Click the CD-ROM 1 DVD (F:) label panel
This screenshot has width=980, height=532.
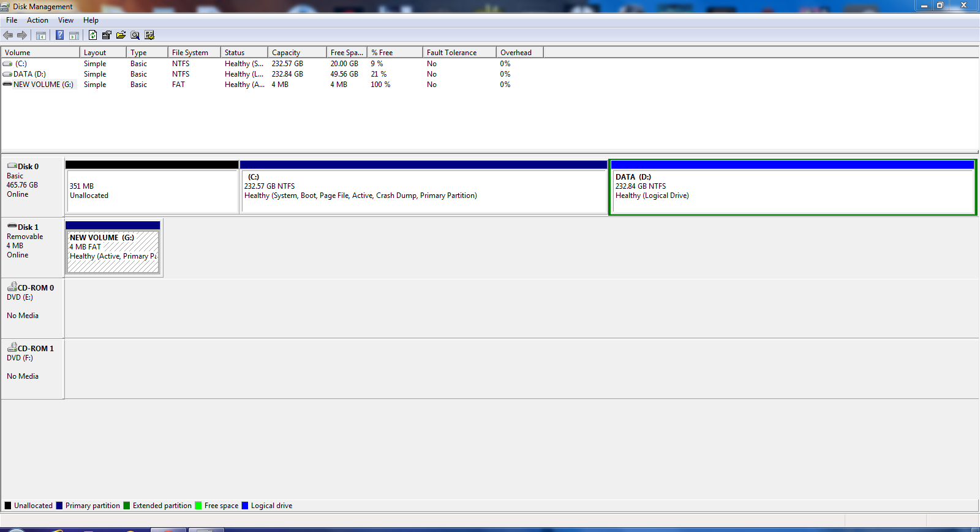(x=33, y=369)
